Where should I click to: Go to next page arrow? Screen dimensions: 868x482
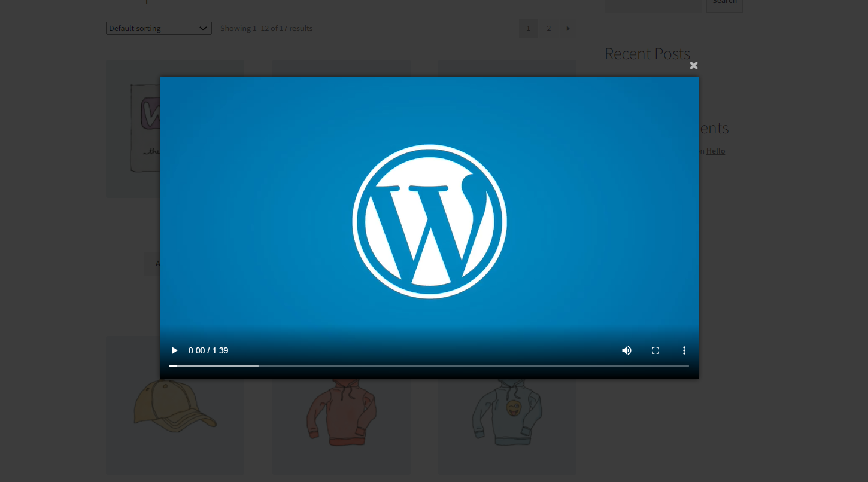click(568, 28)
